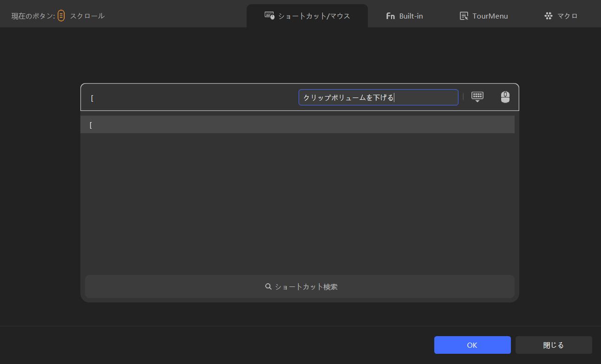Open the TourMenu tab
Image resolution: width=601 pixels, height=364 pixels.
coord(483,16)
